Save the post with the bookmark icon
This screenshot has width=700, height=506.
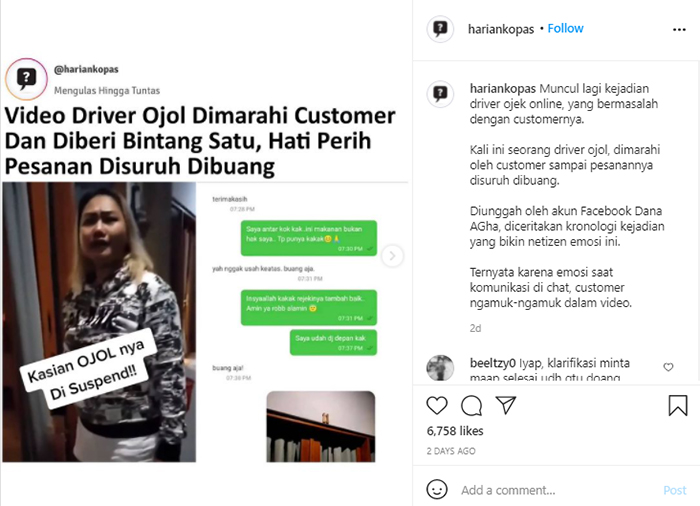(677, 406)
